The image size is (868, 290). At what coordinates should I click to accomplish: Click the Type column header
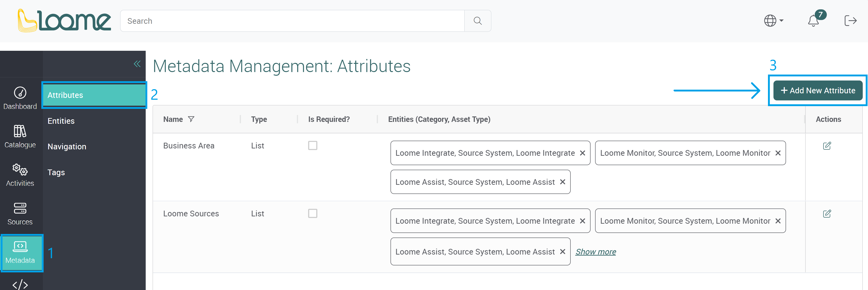(x=259, y=119)
